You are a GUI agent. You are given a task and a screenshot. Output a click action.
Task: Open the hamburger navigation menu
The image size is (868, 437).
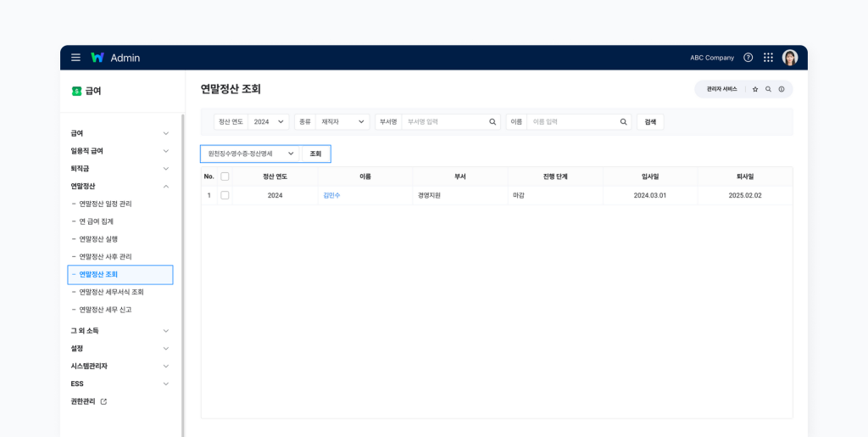point(75,58)
